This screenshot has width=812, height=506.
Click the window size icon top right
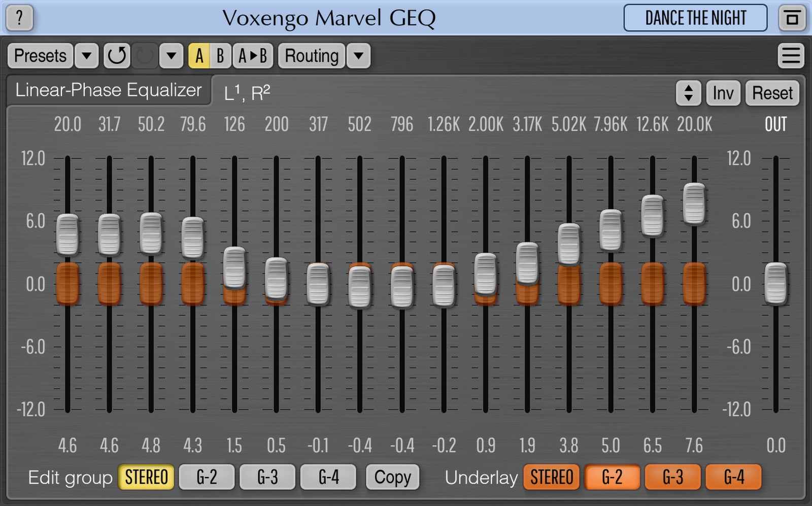[792, 18]
